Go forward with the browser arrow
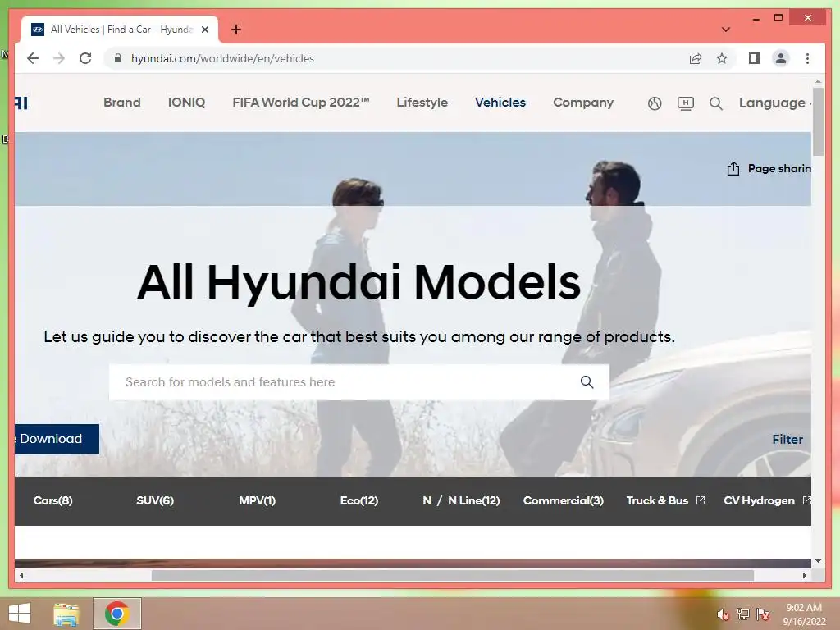The height and width of the screenshot is (630, 840). click(x=59, y=58)
